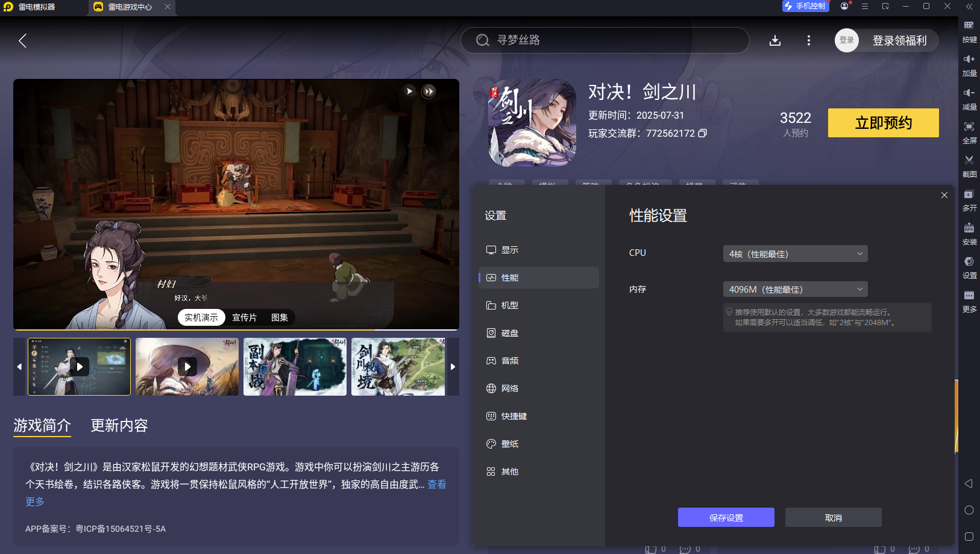Open 设置 gear in right sidebar
The image size is (980, 554).
tap(969, 267)
